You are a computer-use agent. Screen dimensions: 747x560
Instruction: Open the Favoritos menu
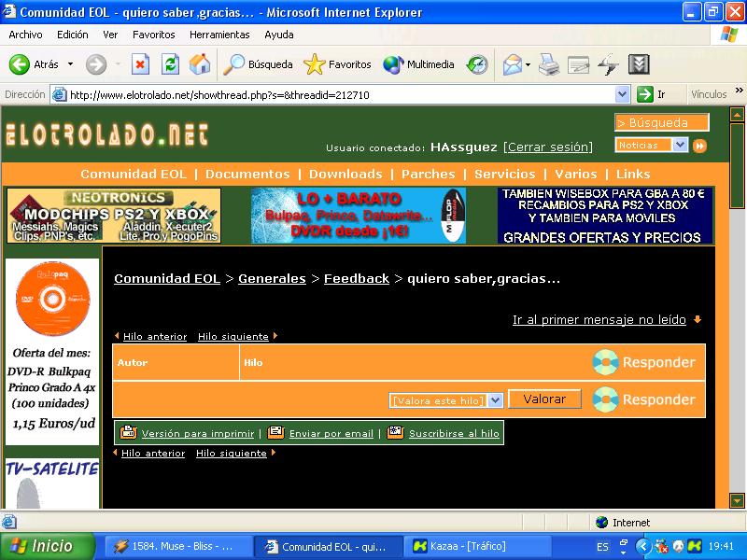tap(153, 35)
